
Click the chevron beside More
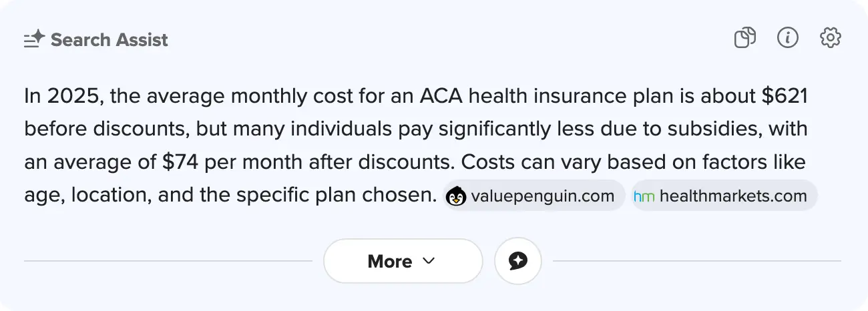pyautogui.click(x=429, y=261)
